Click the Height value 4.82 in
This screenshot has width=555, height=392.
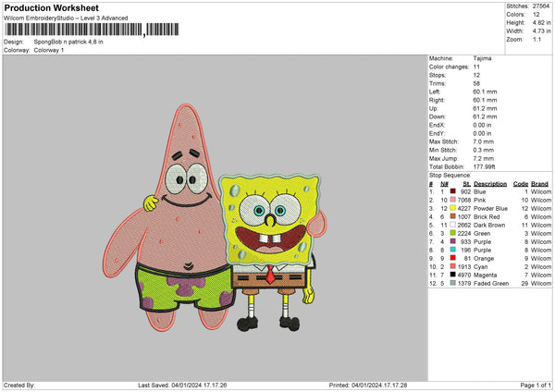541,22
